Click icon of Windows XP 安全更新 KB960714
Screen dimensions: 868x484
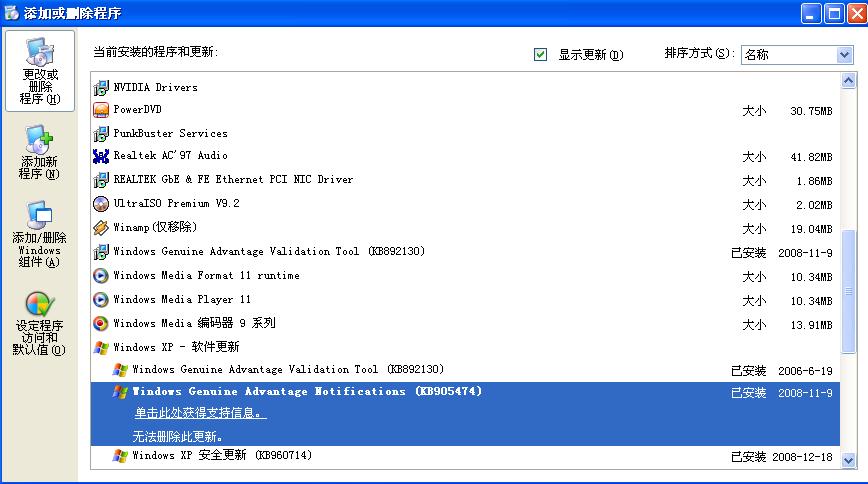tap(120, 456)
